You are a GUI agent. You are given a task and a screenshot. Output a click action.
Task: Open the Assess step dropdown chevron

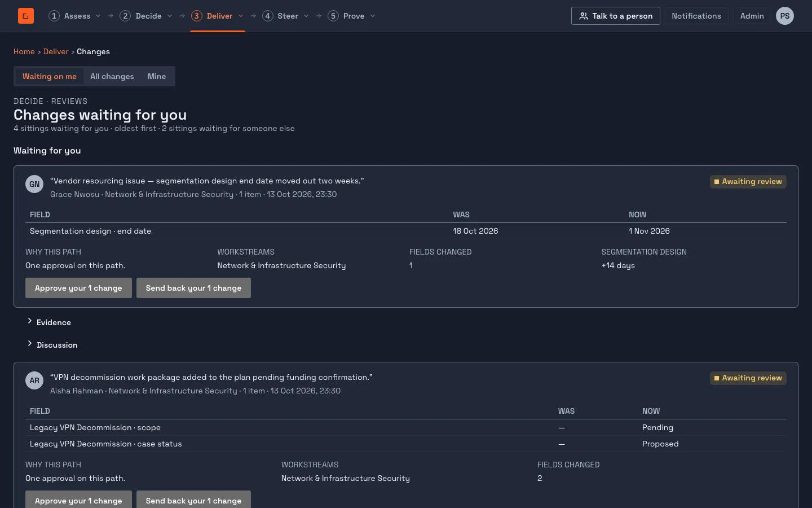(98, 16)
